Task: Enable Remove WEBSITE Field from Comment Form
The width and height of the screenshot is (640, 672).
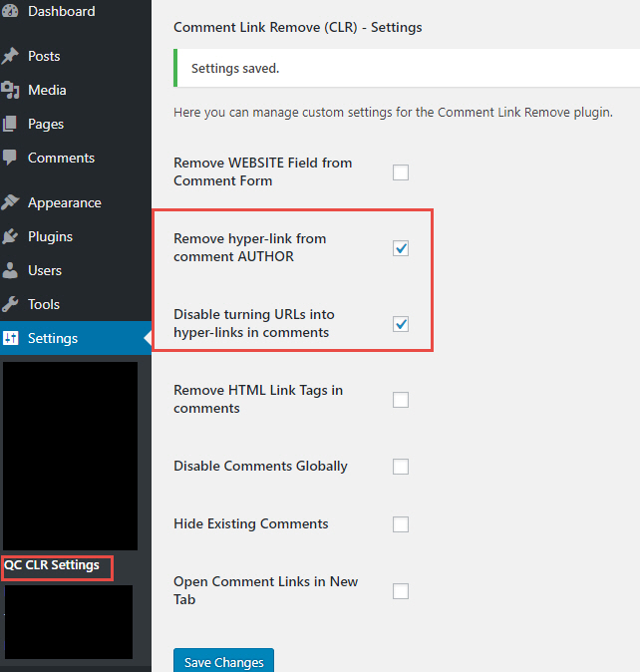Action: coord(401,172)
